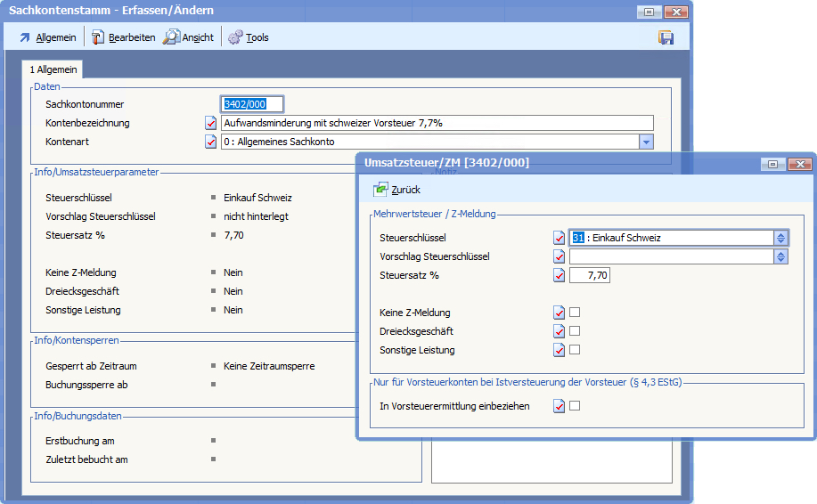Toggle In Vorsteuerermittlung einbeziehen checkbox
The height and width of the screenshot is (504, 817).
(x=575, y=406)
